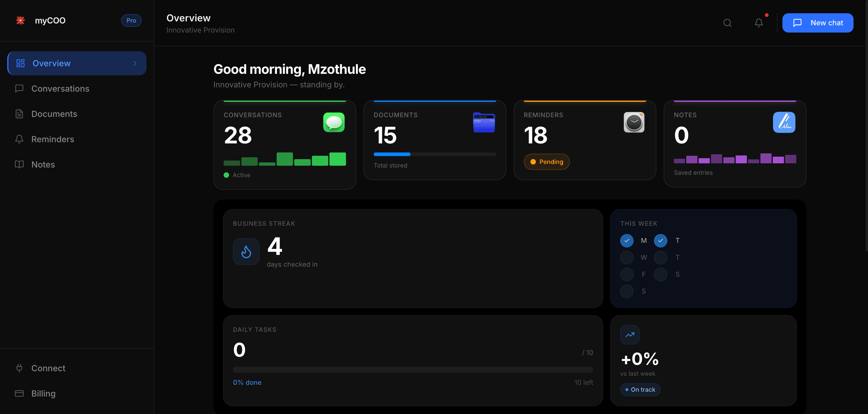Image resolution: width=868 pixels, height=414 pixels.
Task: Click the Conversations speech bubble sidebar icon
Action: pyautogui.click(x=19, y=89)
